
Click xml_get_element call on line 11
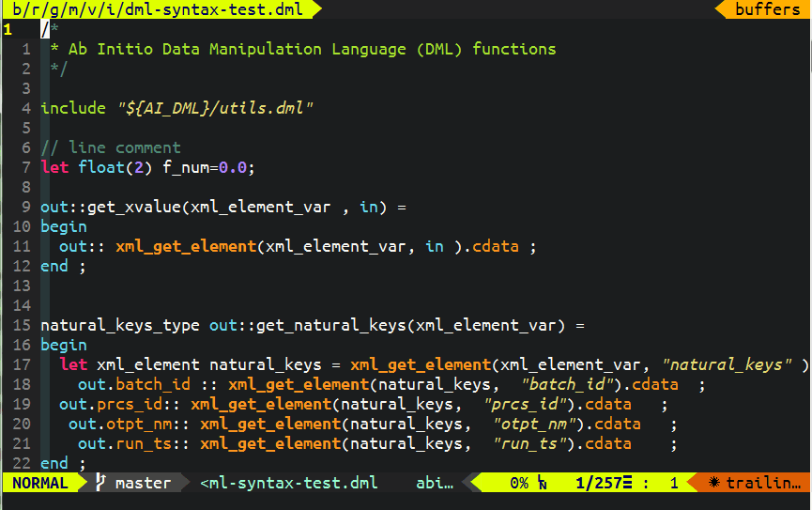(x=186, y=246)
